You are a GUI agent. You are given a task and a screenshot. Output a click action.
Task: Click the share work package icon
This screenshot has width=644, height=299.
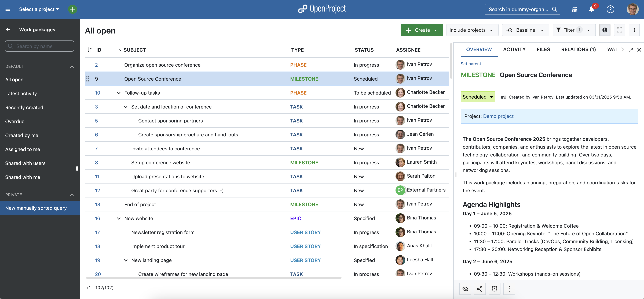tap(480, 289)
